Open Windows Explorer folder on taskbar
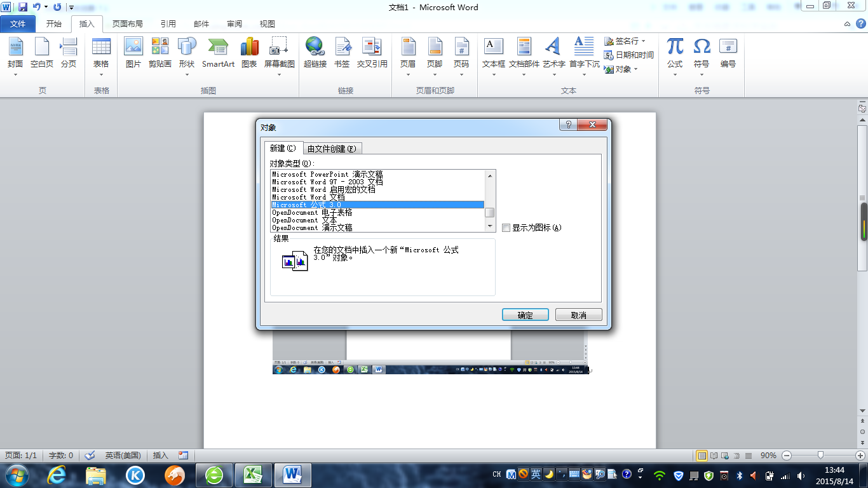Screen dimensions: 868x488 point(96,475)
